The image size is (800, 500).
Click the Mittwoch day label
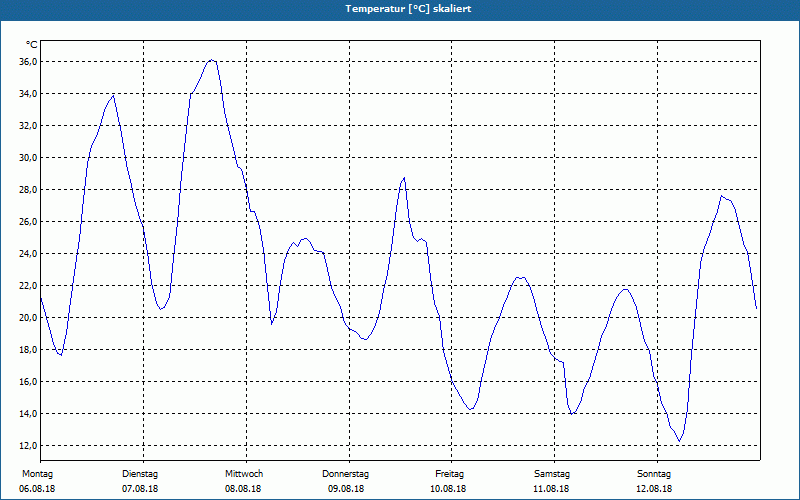click(x=244, y=474)
